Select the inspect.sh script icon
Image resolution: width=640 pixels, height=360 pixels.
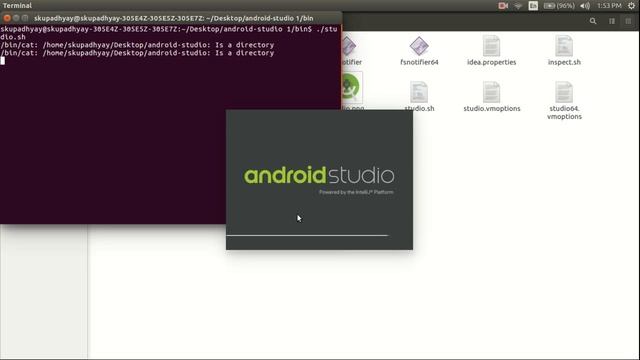tap(564, 46)
